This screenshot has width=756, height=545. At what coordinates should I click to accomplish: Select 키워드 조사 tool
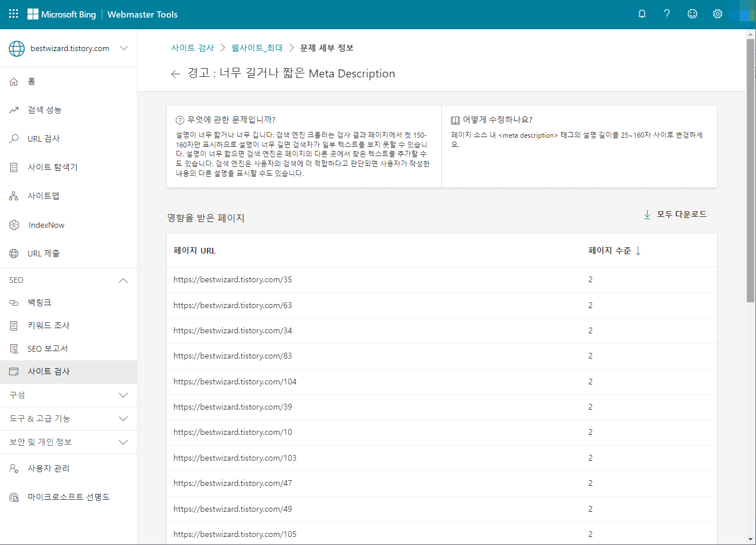pyautogui.click(x=50, y=325)
